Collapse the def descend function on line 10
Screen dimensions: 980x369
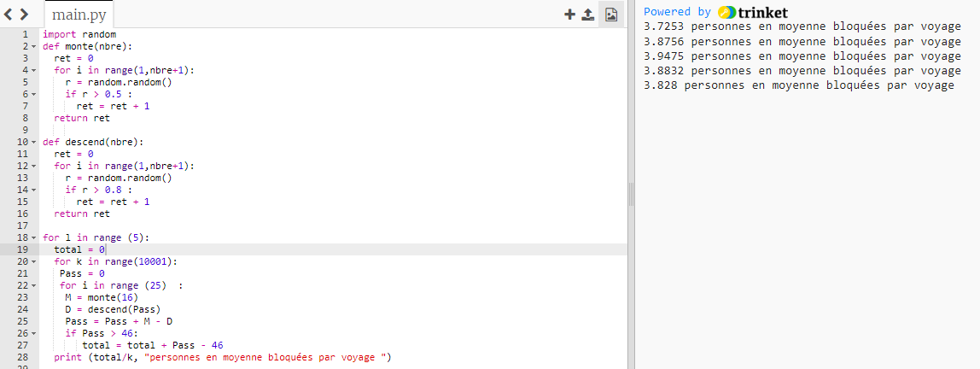34,142
